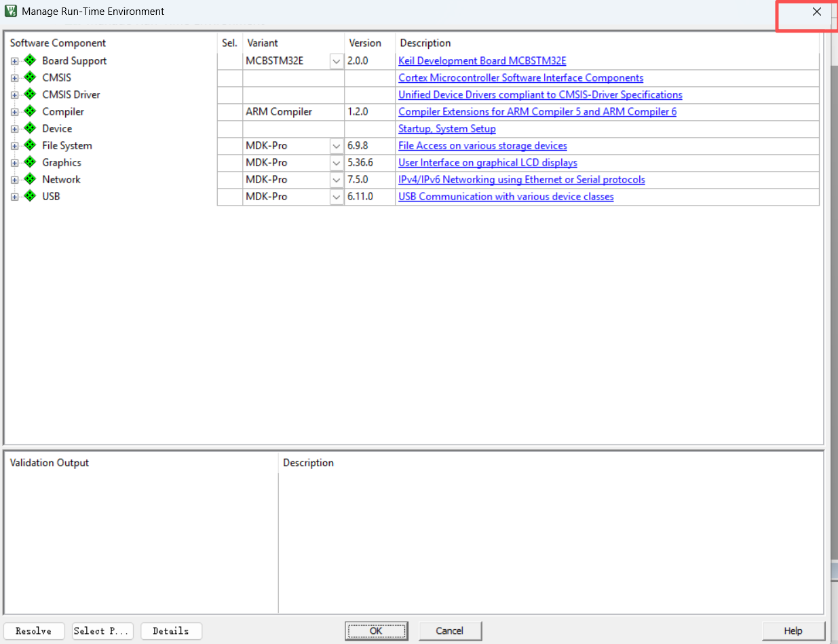The image size is (838, 644).
Task: Click version 6.11.0 cell
Action: (x=370, y=197)
